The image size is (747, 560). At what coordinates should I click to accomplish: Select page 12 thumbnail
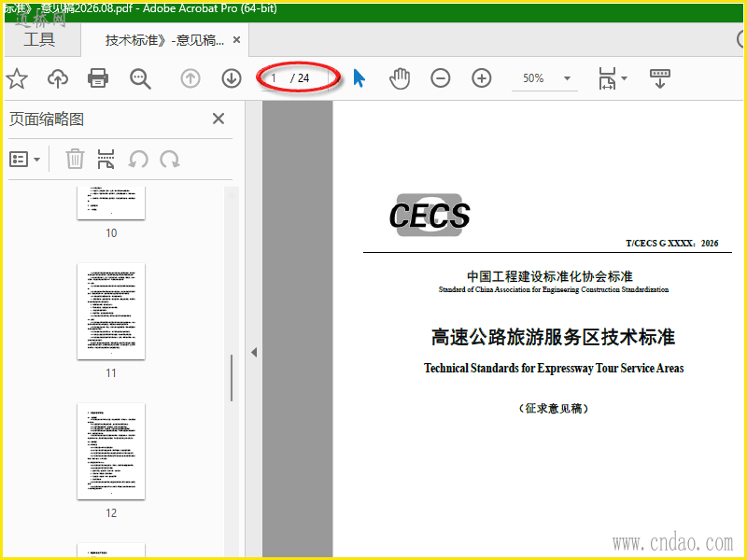tap(111, 452)
